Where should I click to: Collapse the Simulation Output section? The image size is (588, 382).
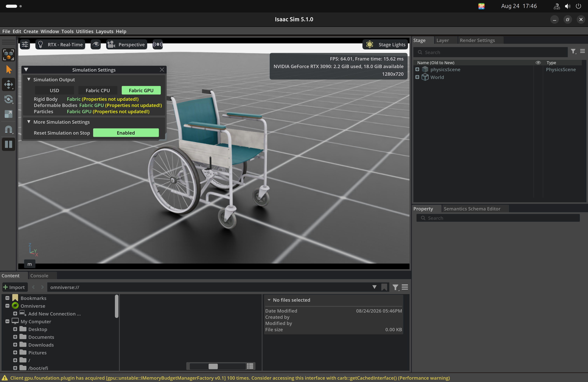[29, 79]
